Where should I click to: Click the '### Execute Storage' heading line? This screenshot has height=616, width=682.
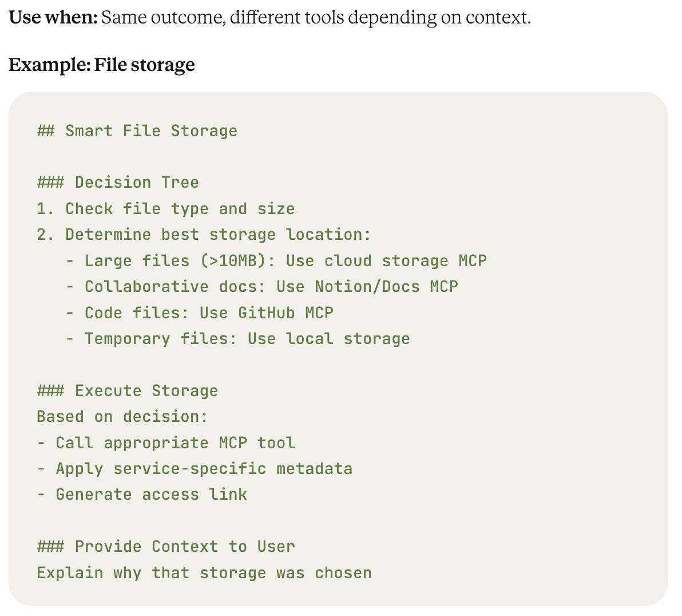click(128, 390)
